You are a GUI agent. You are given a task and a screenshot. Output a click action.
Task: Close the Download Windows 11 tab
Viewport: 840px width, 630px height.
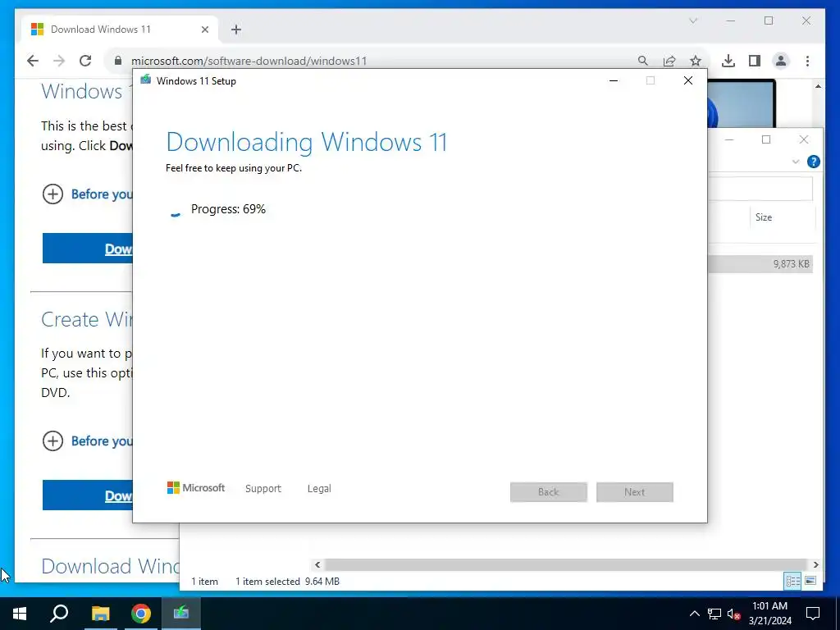tap(204, 30)
